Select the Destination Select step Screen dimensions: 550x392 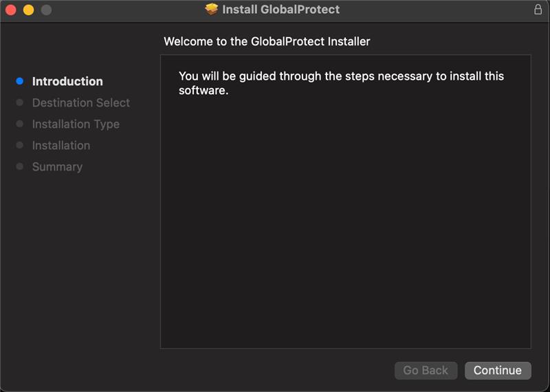(81, 103)
